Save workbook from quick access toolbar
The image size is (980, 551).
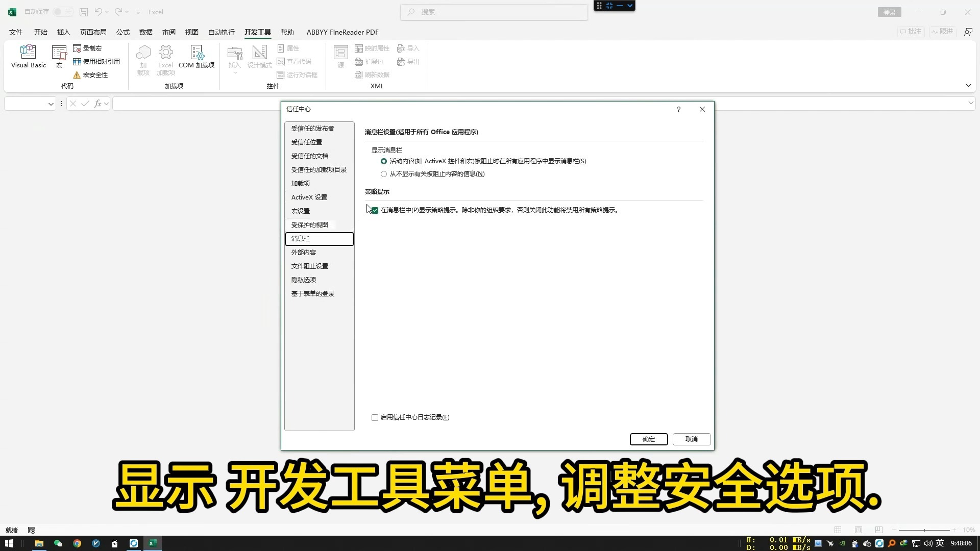[84, 12]
